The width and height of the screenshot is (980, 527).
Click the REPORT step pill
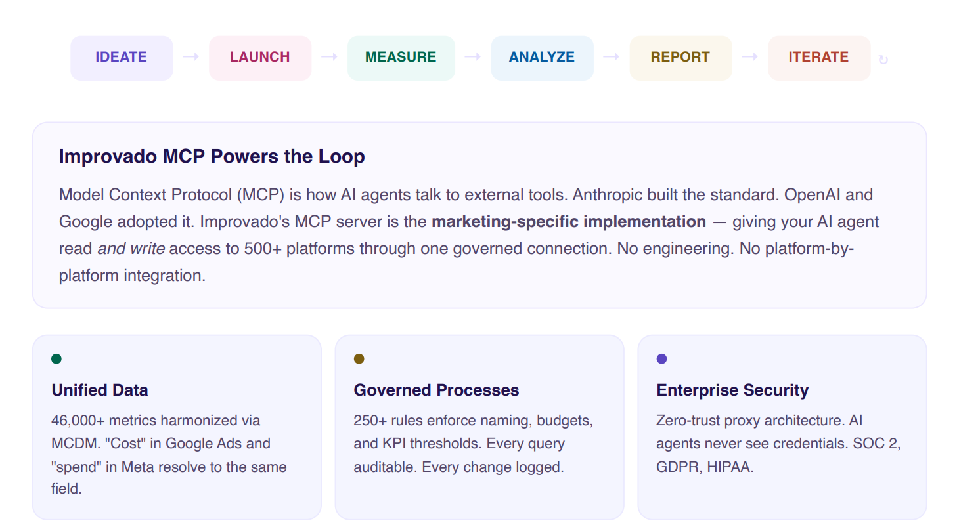tap(680, 58)
